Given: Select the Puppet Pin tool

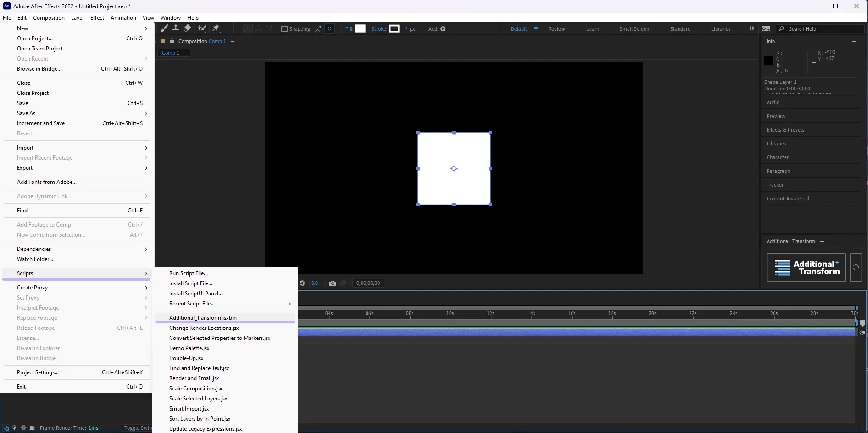Looking at the screenshot, I should tap(216, 28).
